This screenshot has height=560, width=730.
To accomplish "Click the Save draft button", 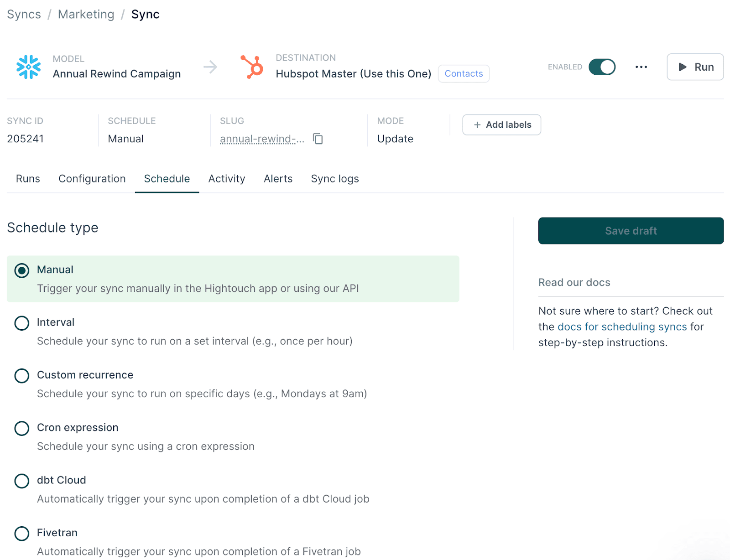I will [631, 231].
